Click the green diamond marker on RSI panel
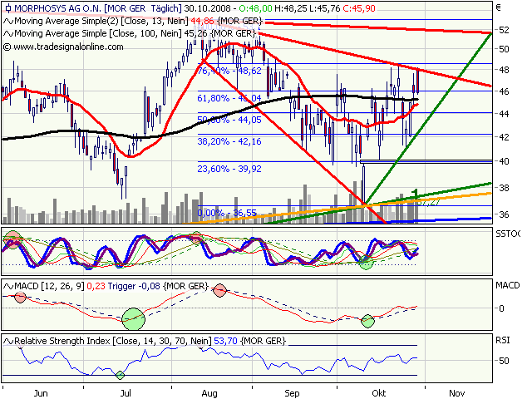 pos(120,375)
